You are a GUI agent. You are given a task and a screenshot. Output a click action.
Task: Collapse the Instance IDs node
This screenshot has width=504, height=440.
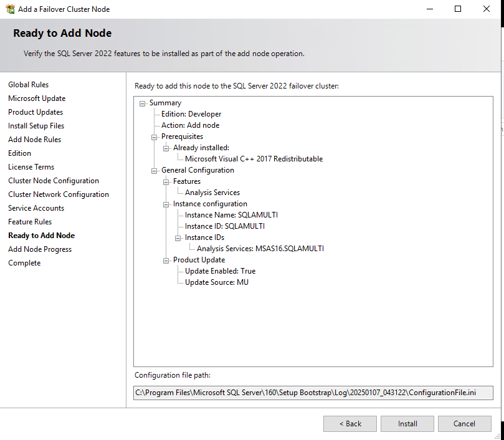pyautogui.click(x=178, y=238)
